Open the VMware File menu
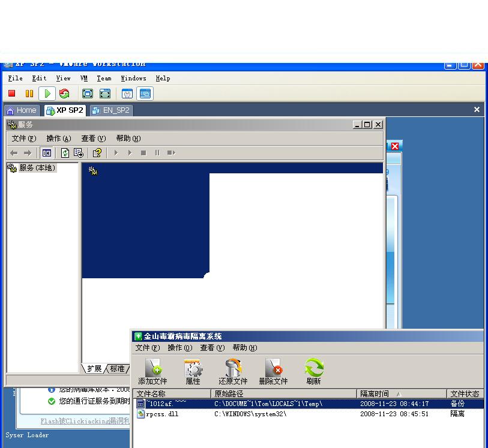The height and width of the screenshot is (448, 488). pyautogui.click(x=15, y=79)
